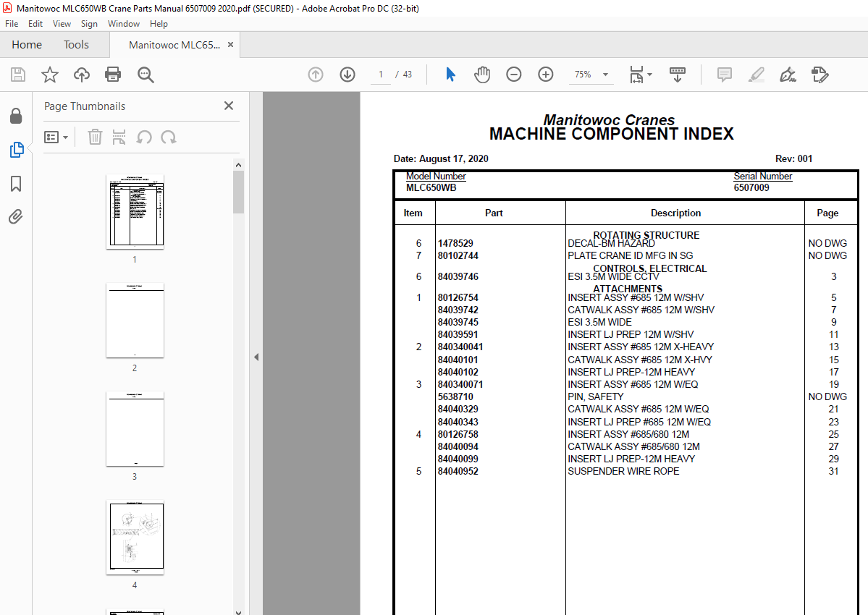Open the find text magnifier icon

point(146,75)
